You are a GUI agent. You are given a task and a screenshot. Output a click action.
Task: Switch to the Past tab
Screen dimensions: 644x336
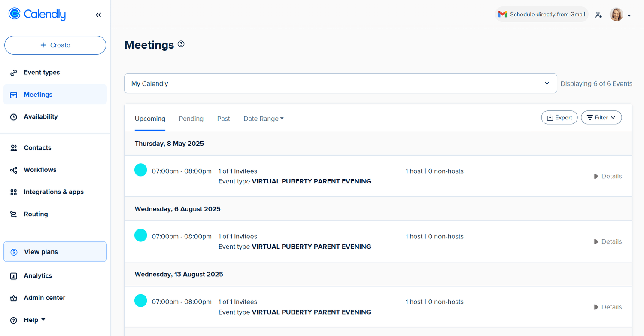(x=223, y=119)
